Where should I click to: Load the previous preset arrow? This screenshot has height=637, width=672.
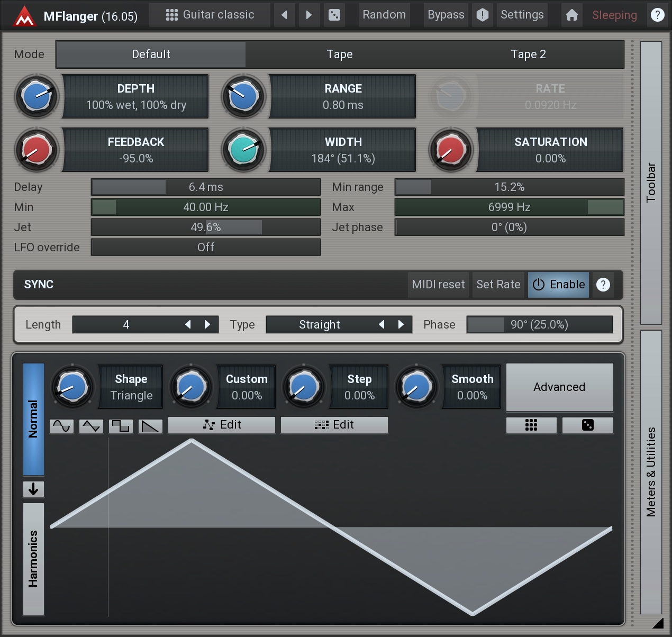tap(285, 15)
